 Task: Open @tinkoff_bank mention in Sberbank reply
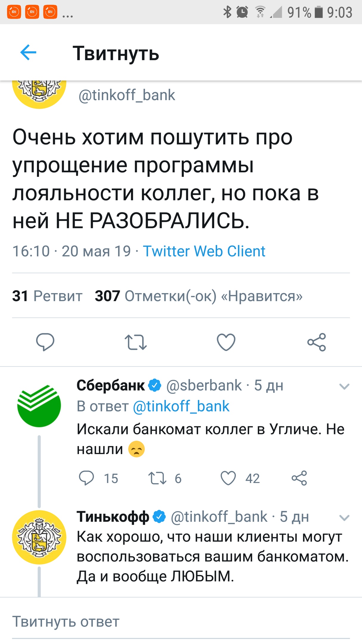tap(181, 406)
